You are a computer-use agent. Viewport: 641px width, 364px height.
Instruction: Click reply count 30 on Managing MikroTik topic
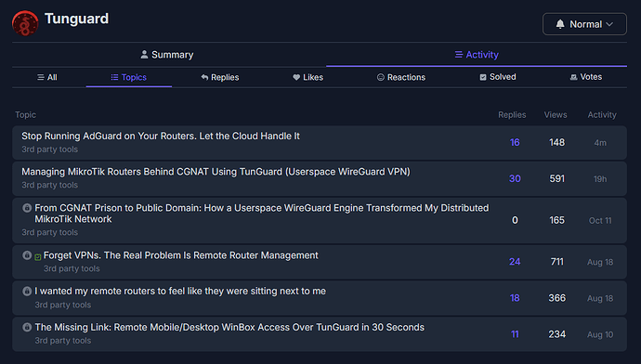pyautogui.click(x=515, y=178)
